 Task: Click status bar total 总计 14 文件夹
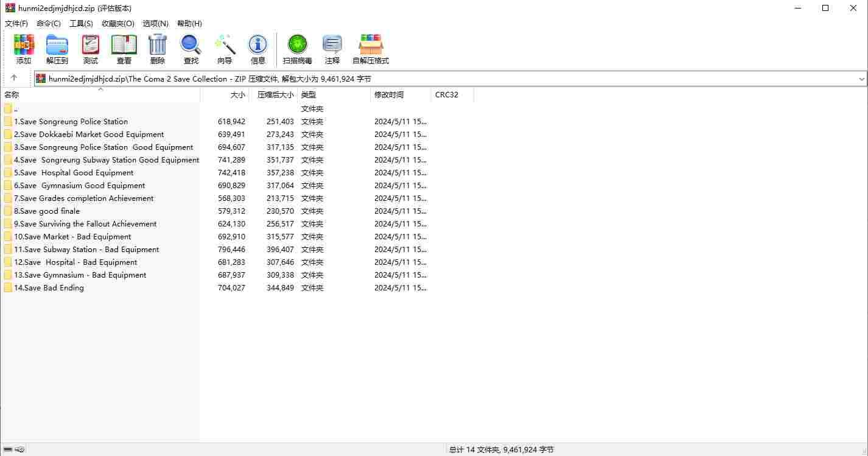[x=502, y=449]
